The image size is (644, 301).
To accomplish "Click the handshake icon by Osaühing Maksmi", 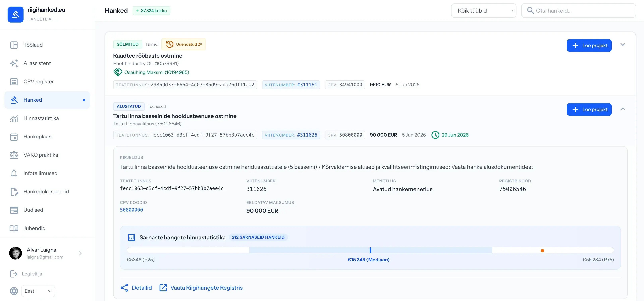I will point(118,72).
